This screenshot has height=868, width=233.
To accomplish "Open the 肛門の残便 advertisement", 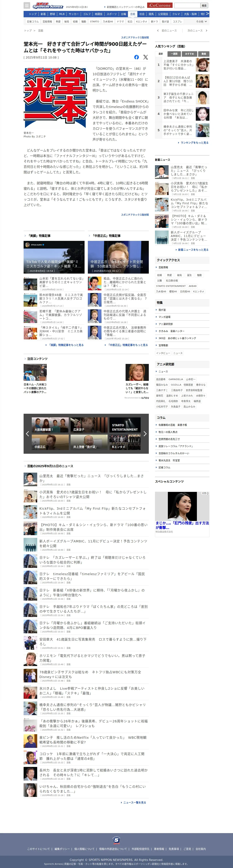I will [x=182, y=514].
